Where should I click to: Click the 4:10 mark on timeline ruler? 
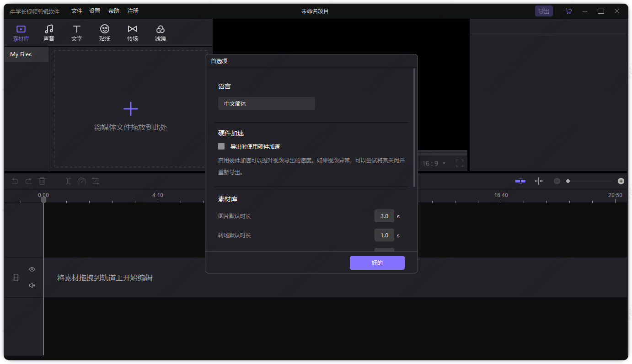[x=158, y=195]
